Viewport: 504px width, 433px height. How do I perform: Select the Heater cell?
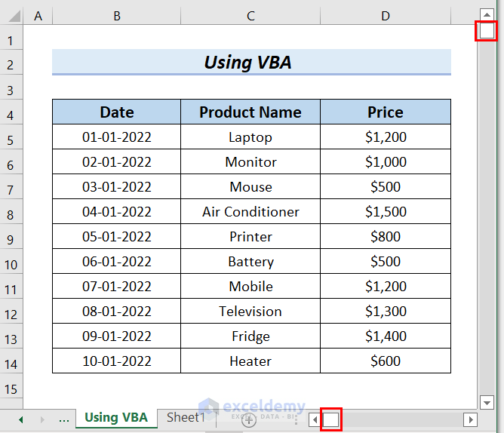tap(250, 361)
